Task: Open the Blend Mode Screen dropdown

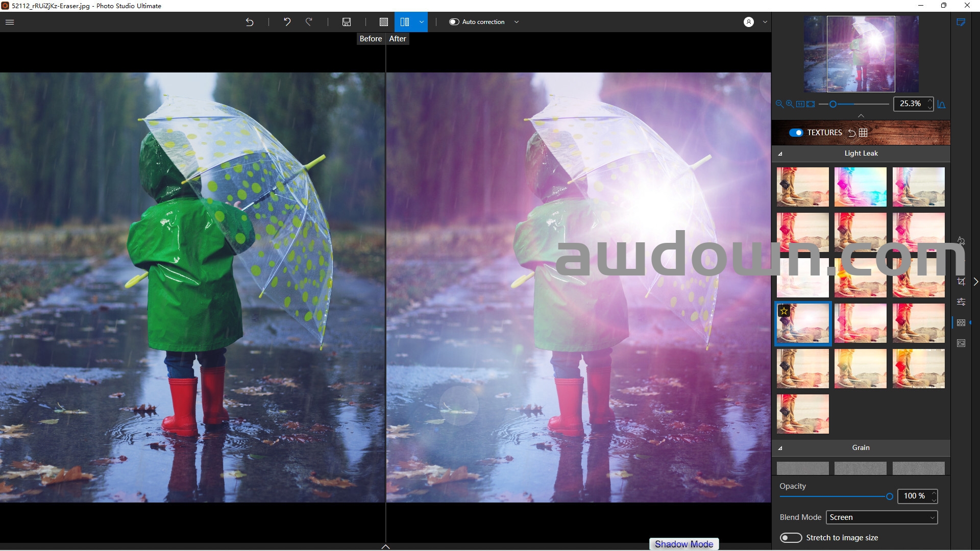Action: [881, 517]
